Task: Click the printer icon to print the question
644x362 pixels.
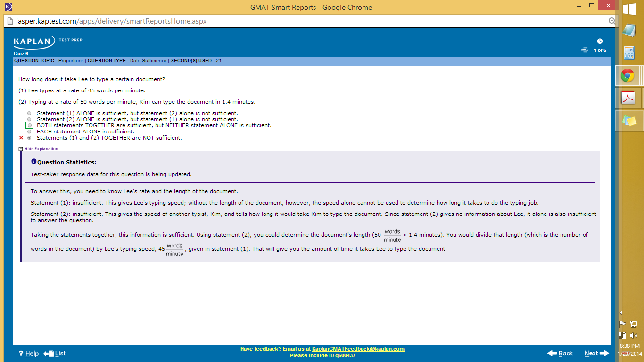Action: tap(584, 49)
